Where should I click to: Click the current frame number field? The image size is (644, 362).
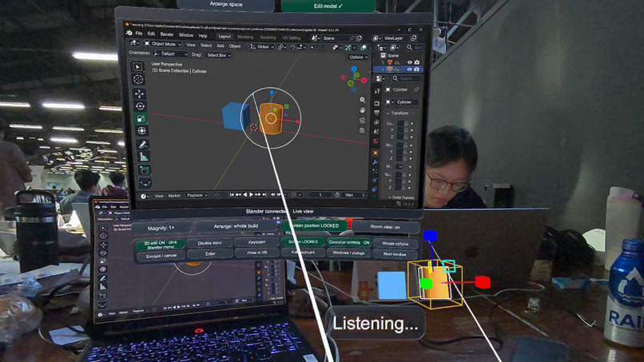click(320, 195)
